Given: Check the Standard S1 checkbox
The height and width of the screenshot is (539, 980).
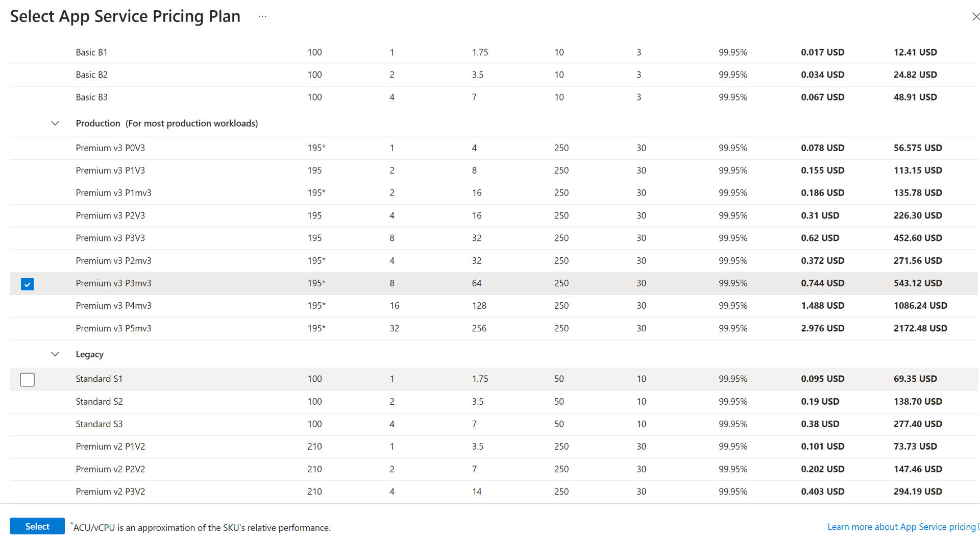Looking at the screenshot, I should pos(28,379).
